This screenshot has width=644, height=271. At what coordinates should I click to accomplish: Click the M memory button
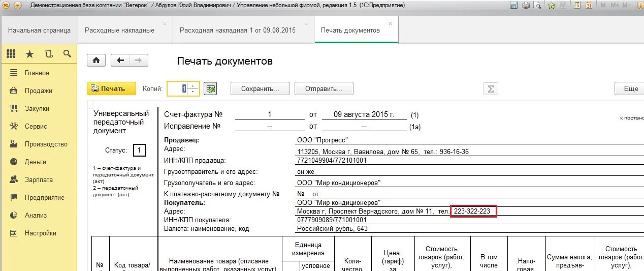click(603, 5)
